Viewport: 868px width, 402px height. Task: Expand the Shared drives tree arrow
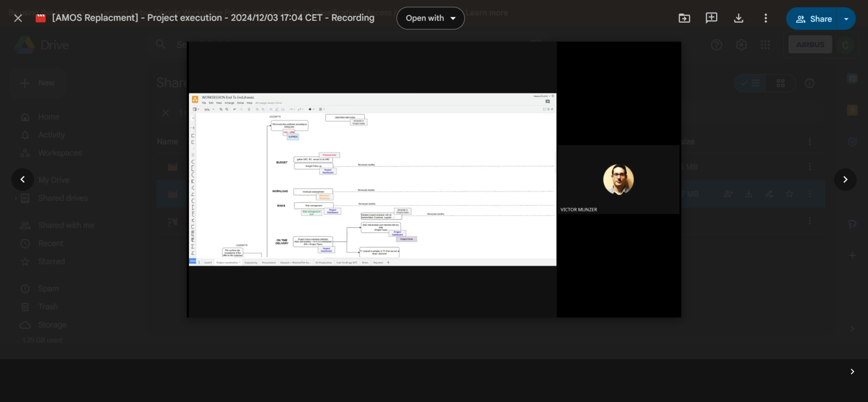click(16, 198)
